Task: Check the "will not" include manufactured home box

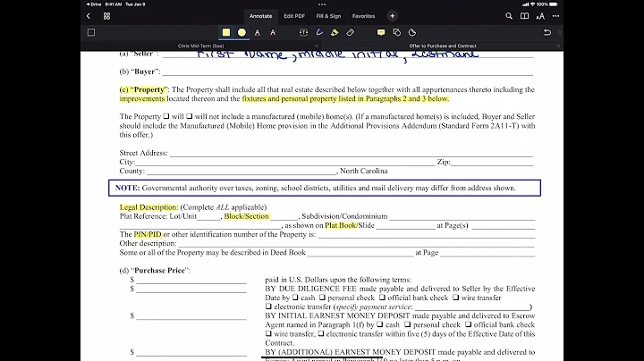Action: click(x=189, y=116)
